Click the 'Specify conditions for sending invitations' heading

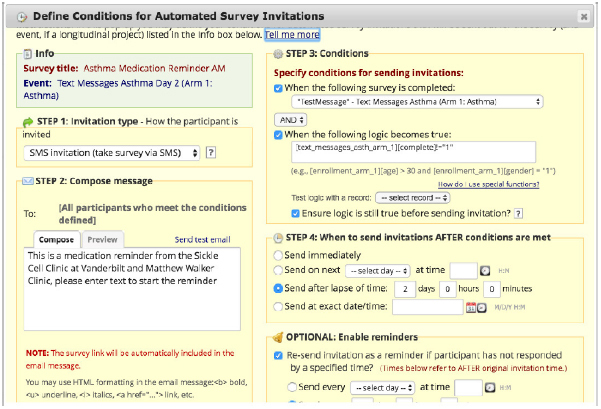pos(369,73)
